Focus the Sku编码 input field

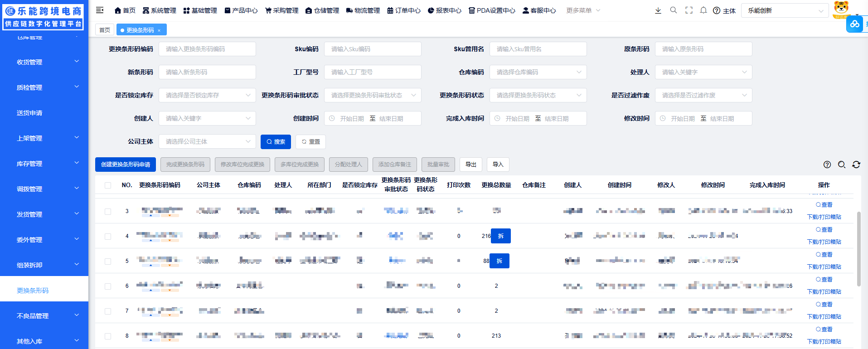(x=373, y=49)
